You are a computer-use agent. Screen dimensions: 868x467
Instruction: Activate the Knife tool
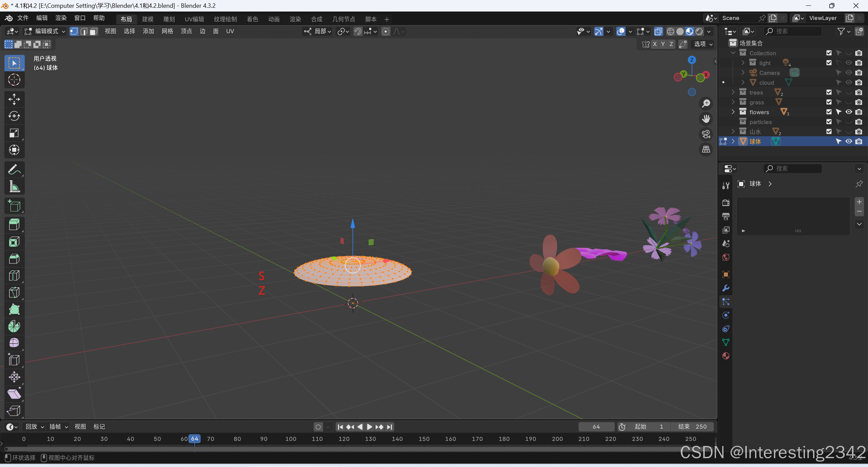pos(14,292)
